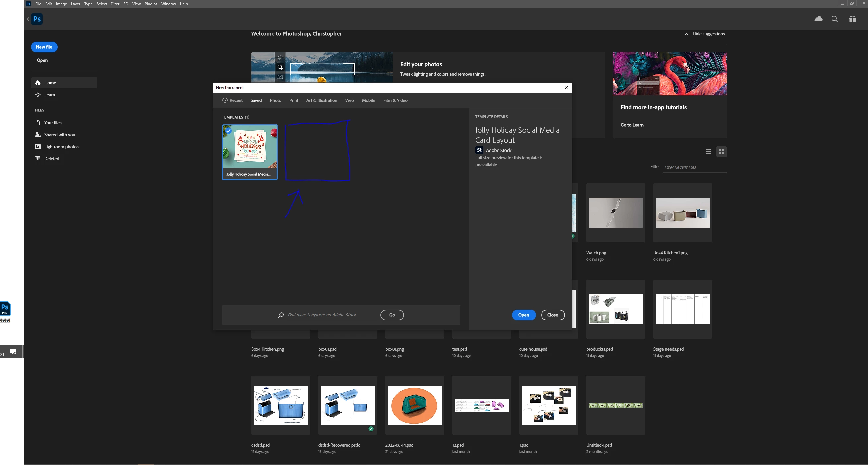
Task: Click the Adobe Stock St icon
Action: pos(479,150)
